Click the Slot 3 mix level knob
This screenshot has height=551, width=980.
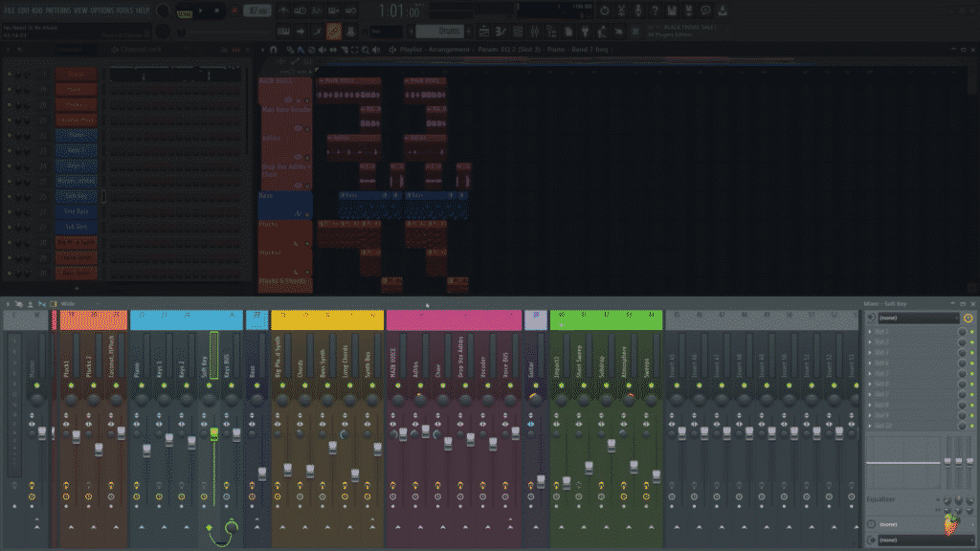963,352
